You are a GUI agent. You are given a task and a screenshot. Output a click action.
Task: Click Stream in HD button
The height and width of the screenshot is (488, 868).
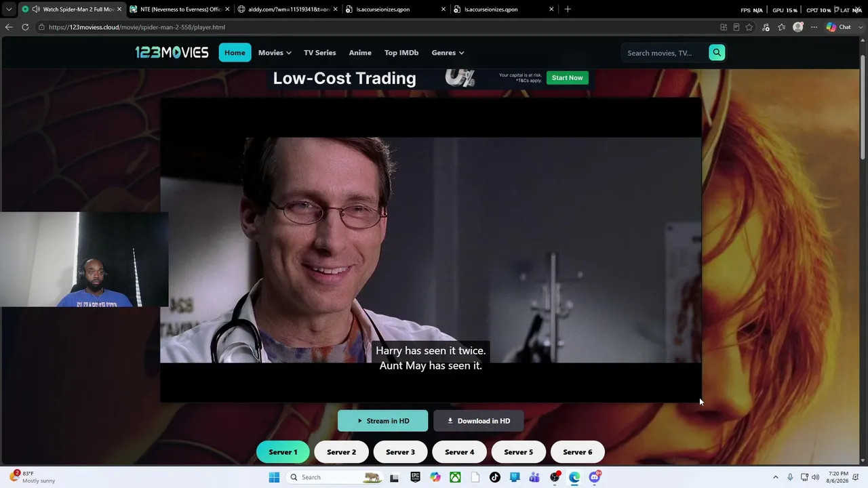(383, 421)
